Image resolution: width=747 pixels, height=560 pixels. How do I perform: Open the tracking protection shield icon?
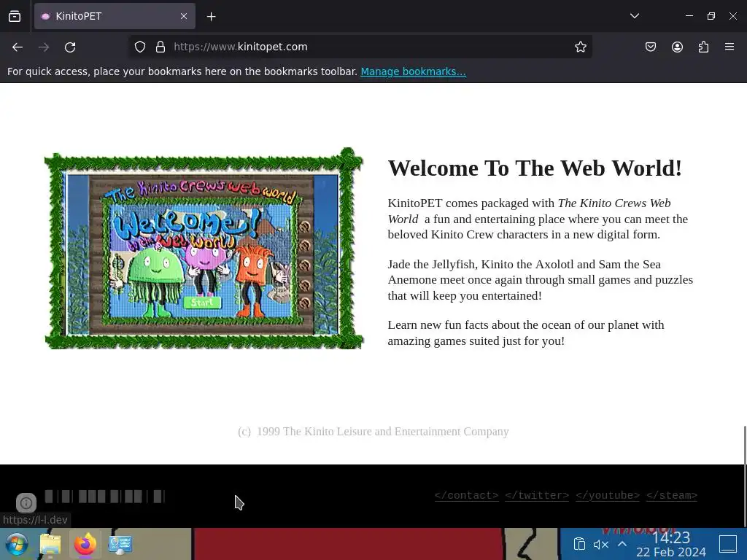coord(139,47)
